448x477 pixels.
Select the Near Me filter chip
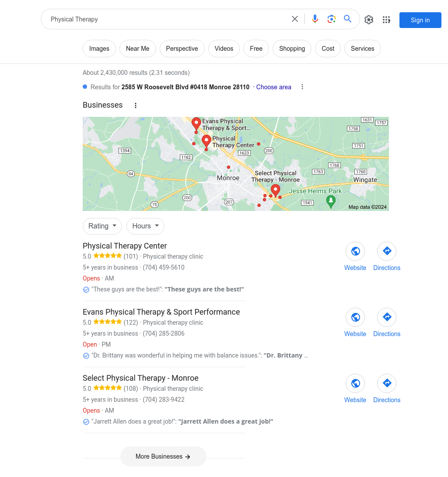[x=137, y=49]
